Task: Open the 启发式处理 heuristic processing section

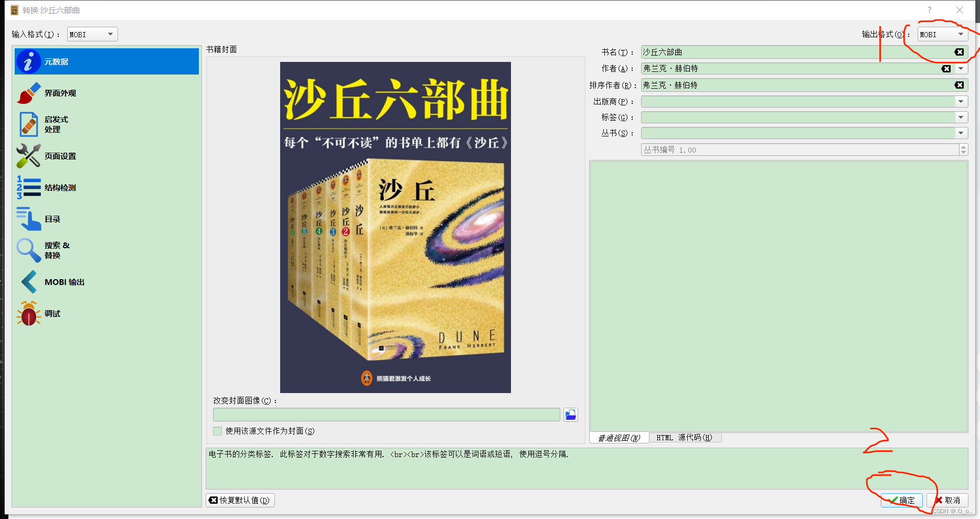Action: coord(106,124)
